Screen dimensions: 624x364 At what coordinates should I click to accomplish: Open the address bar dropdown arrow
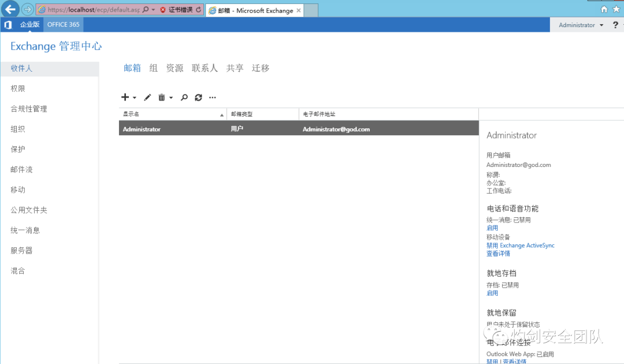[x=153, y=10]
